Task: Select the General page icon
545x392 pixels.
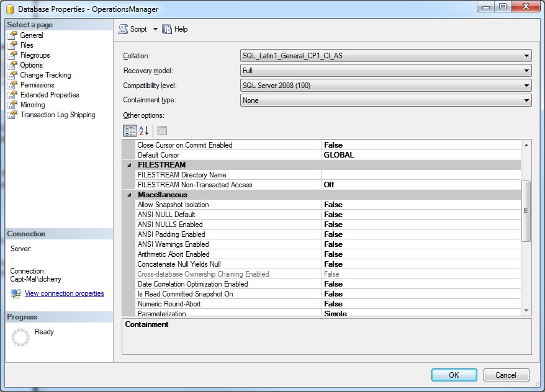Action: [x=12, y=35]
